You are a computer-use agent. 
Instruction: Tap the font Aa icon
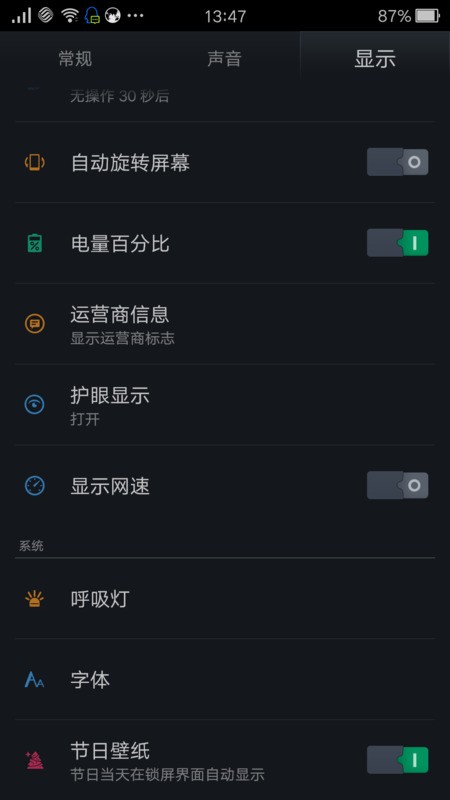click(35, 680)
